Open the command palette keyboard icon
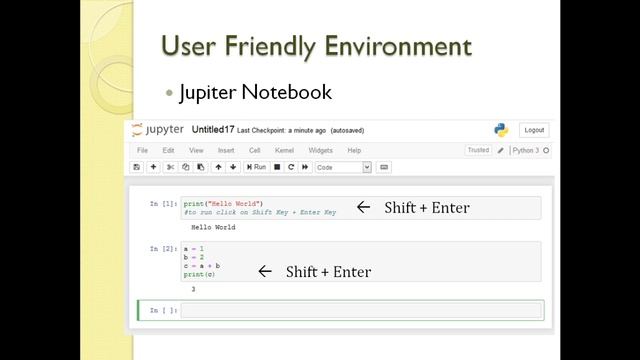The image size is (640, 360). [x=384, y=167]
